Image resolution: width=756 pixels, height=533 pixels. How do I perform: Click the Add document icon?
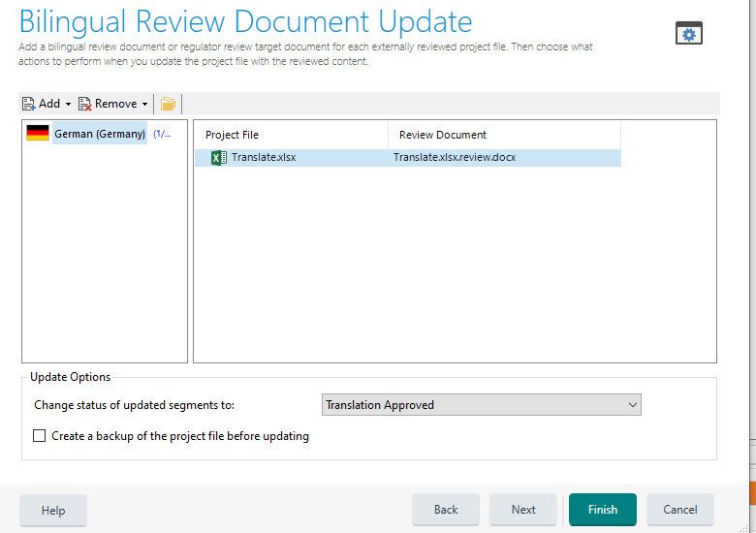(28, 104)
